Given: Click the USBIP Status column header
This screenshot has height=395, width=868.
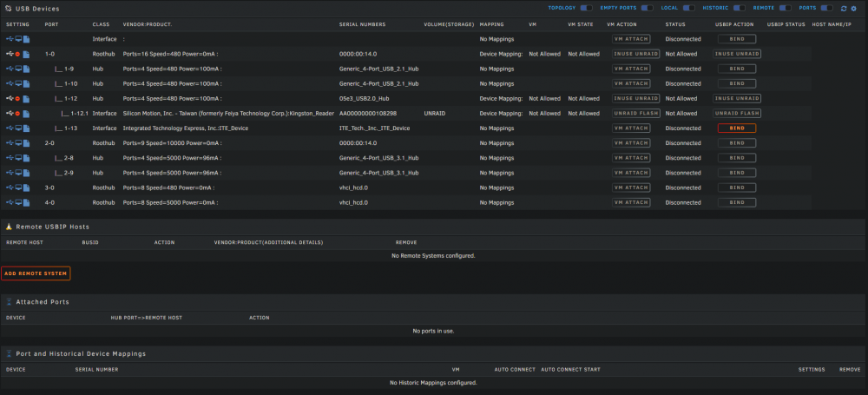Looking at the screenshot, I should click(786, 25).
